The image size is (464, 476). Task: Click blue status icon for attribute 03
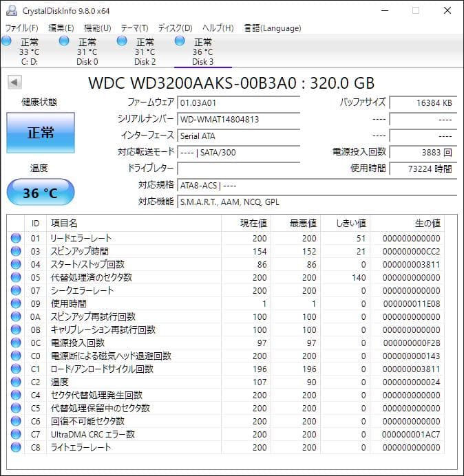click(16, 251)
